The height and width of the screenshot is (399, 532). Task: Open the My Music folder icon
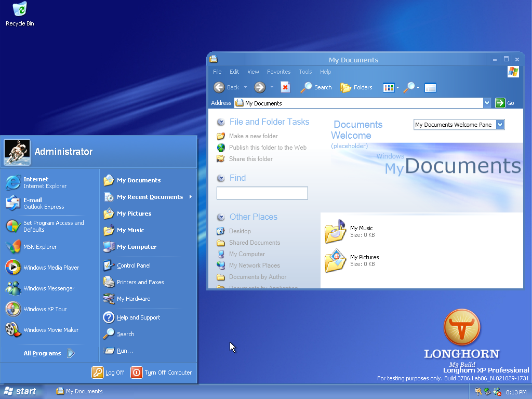tap(336, 232)
